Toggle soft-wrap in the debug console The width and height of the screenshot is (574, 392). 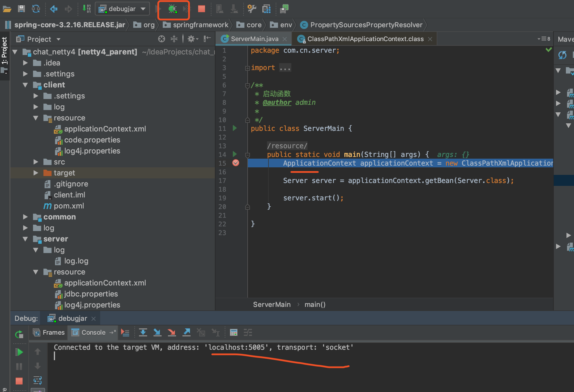pyautogui.click(x=38, y=380)
